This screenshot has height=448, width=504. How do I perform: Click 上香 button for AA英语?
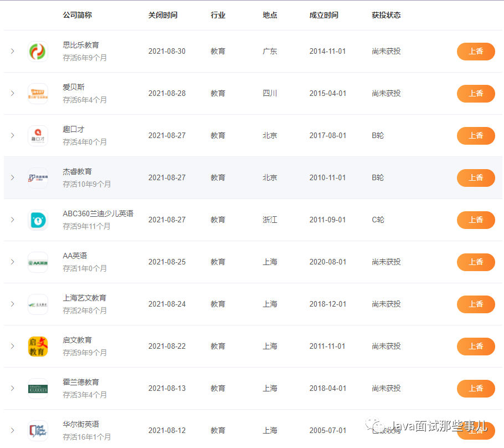coord(476,262)
